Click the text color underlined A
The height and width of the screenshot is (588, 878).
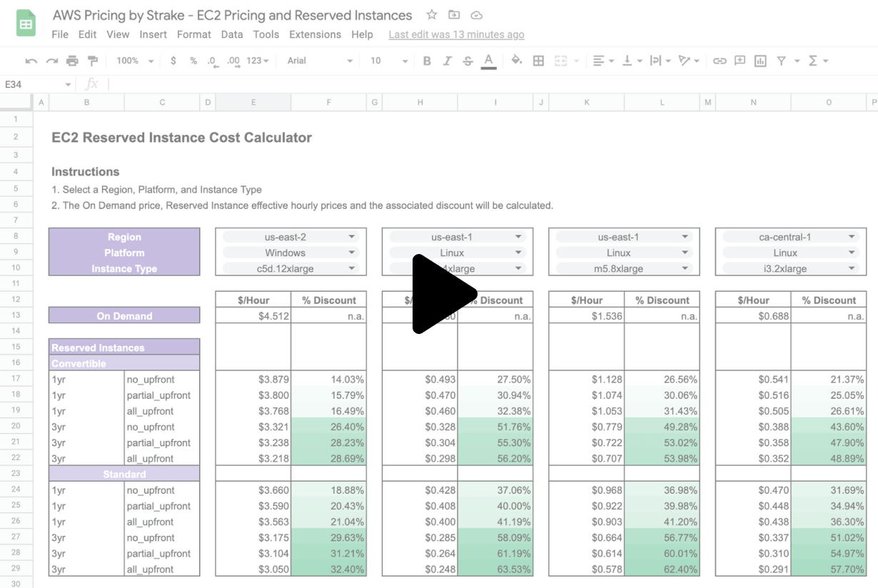[488, 61]
